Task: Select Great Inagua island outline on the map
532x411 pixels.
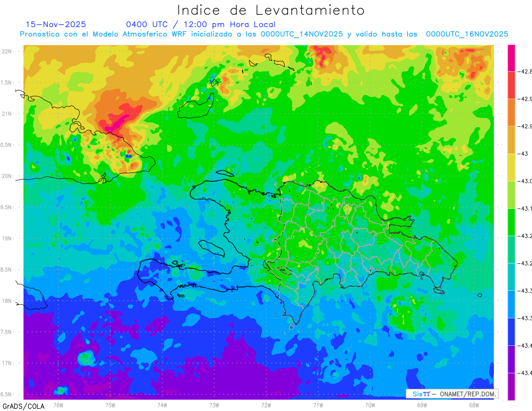Action: point(196,105)
